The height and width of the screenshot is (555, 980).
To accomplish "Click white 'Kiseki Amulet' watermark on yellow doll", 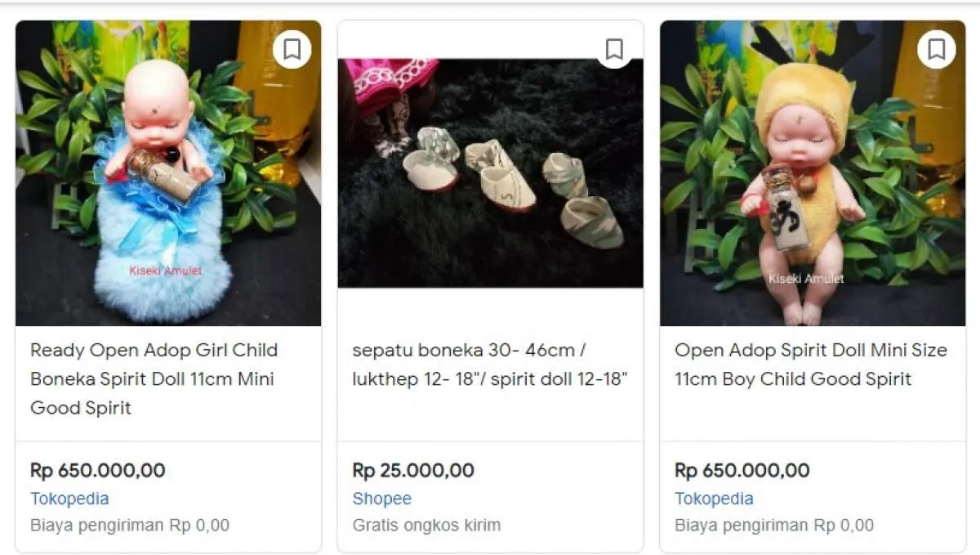I will [x=805, y=279].
